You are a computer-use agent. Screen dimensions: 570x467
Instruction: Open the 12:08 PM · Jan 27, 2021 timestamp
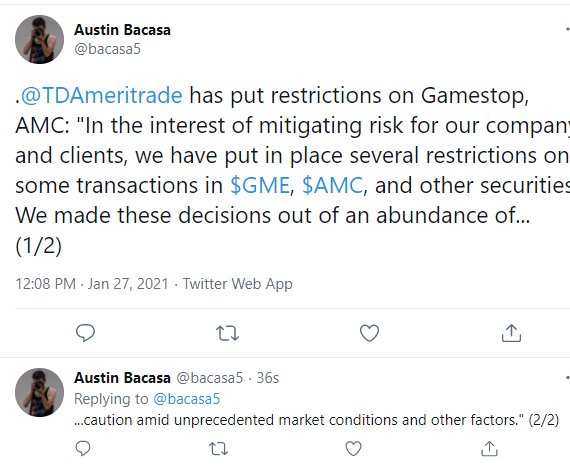[x=92, y=284]
